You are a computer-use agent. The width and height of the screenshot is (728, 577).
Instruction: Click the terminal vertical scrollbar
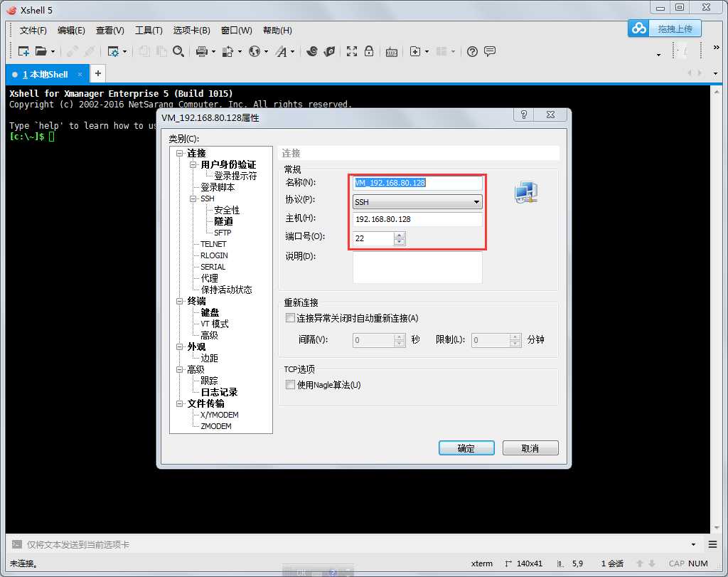click(717, 309)
